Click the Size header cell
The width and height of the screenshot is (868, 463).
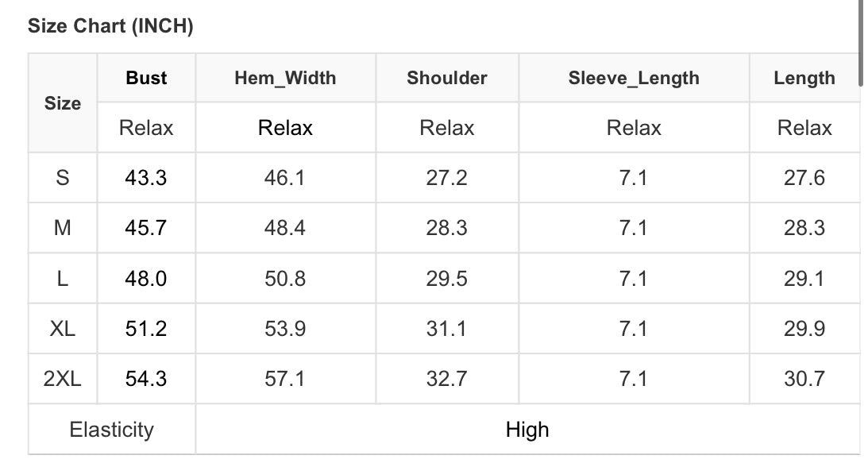pyautogui.click(x=63, y=103)
